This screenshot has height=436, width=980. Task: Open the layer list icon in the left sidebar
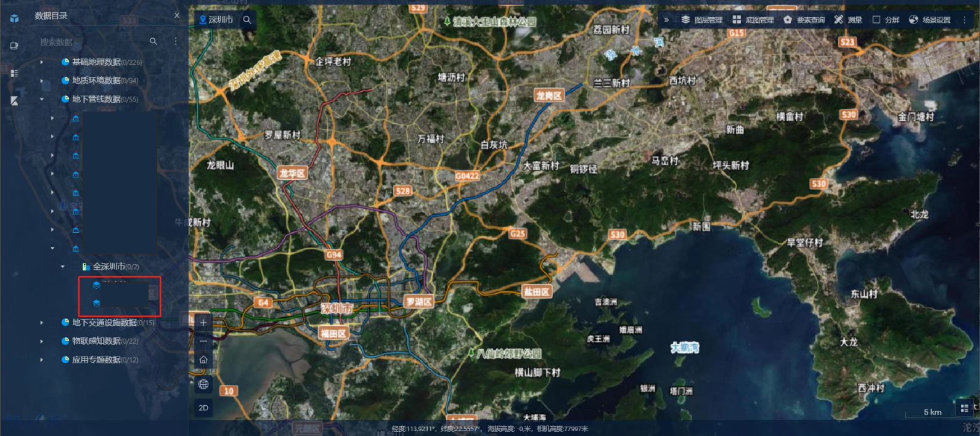point(14,73)
